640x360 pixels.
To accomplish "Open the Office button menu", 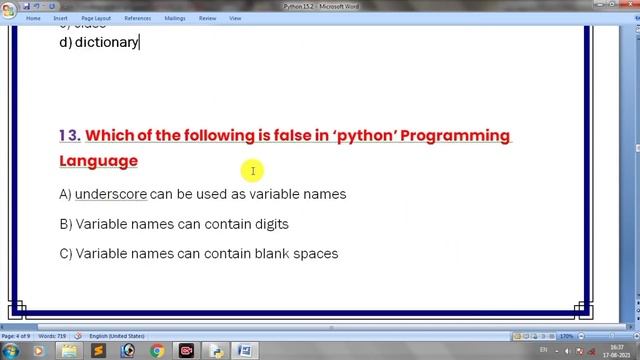I will 8,10.
